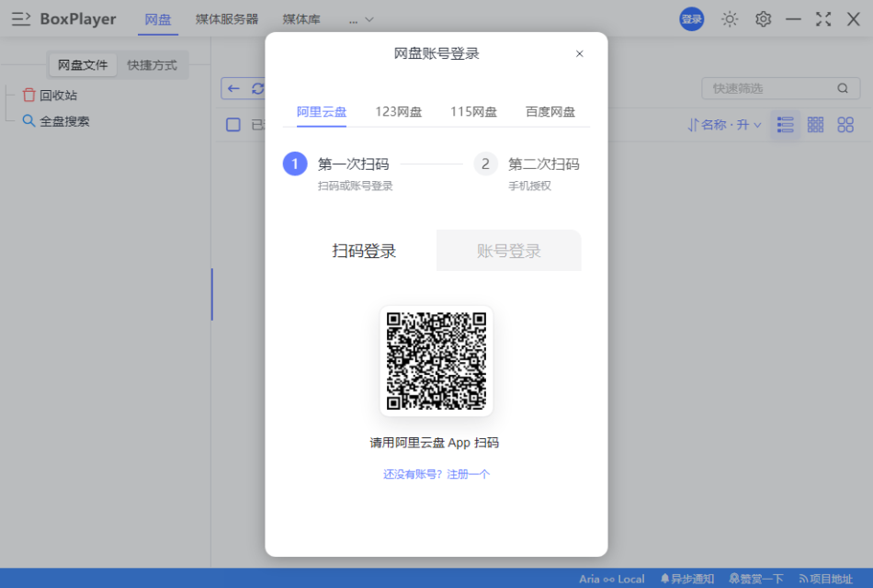Viewport: 873px width, 588px height.
Task: Open 异步通知 in the status bar
Action: pos(687,579)
